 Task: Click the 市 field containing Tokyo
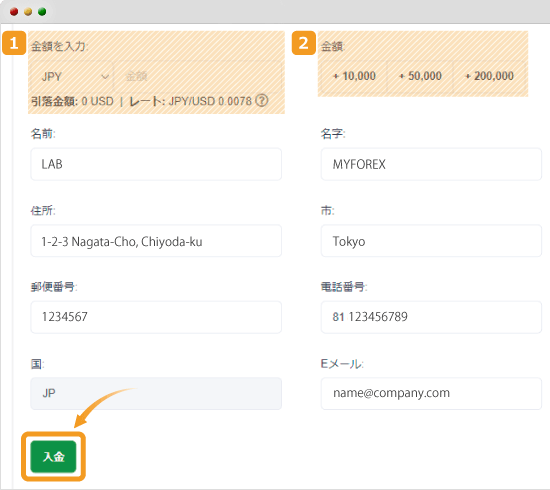[431, 241]
